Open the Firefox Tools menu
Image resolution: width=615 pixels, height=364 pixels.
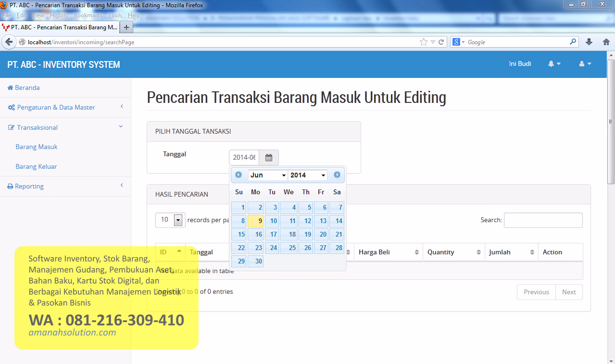(115, 15)
